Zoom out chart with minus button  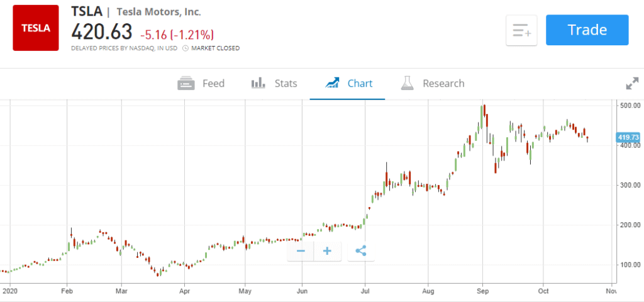coord(301,251)
